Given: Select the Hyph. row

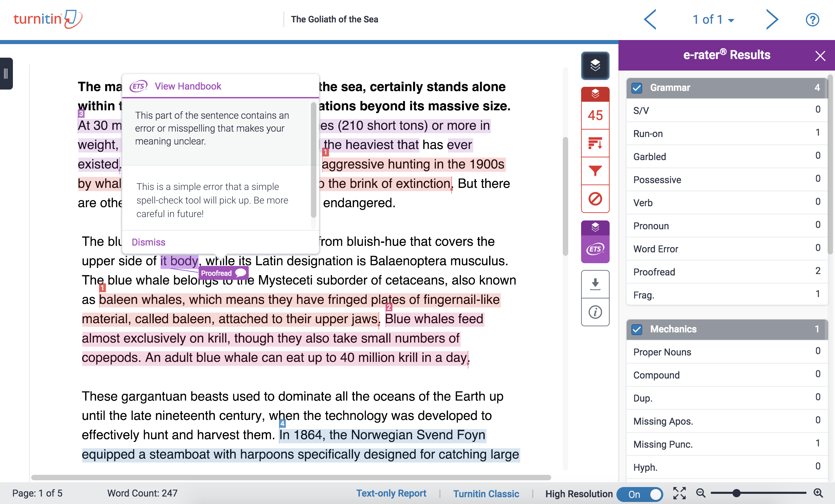Looking at the screenshot, I should 727,467.
